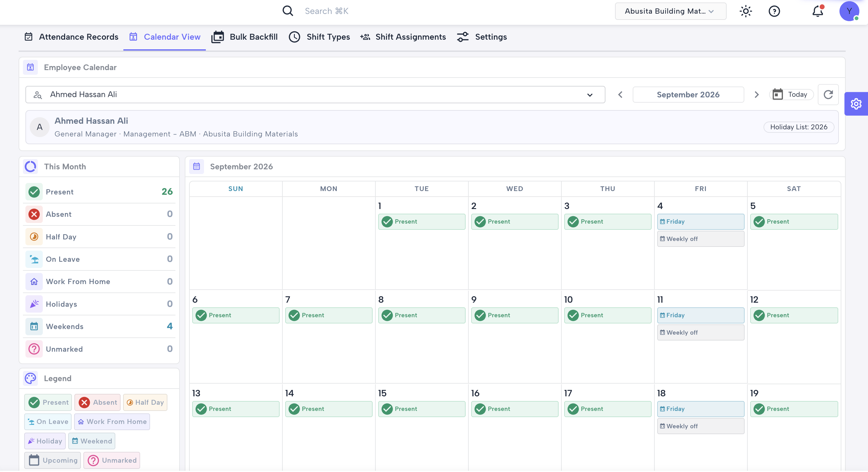
Task: Open the attendance Settings tab
Action: 482,37
